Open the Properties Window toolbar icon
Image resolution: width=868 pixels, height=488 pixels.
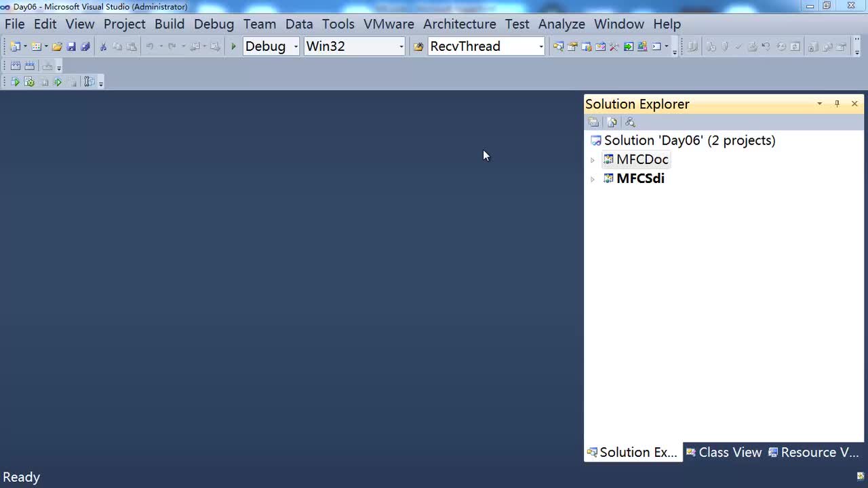[x=573, y=47]
